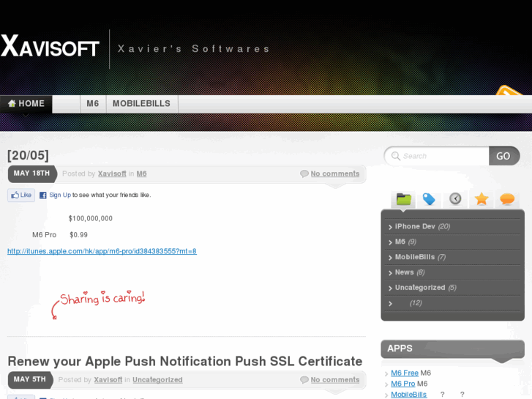Open the orange comments bubble tab icon
This screenshot has height=399, width=532.
pyautogui.click(x=507, y=199)
